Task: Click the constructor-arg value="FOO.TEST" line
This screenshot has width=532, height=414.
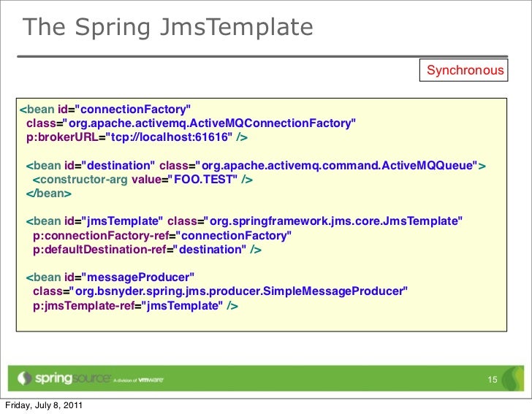Action: (x=142, y=180)
